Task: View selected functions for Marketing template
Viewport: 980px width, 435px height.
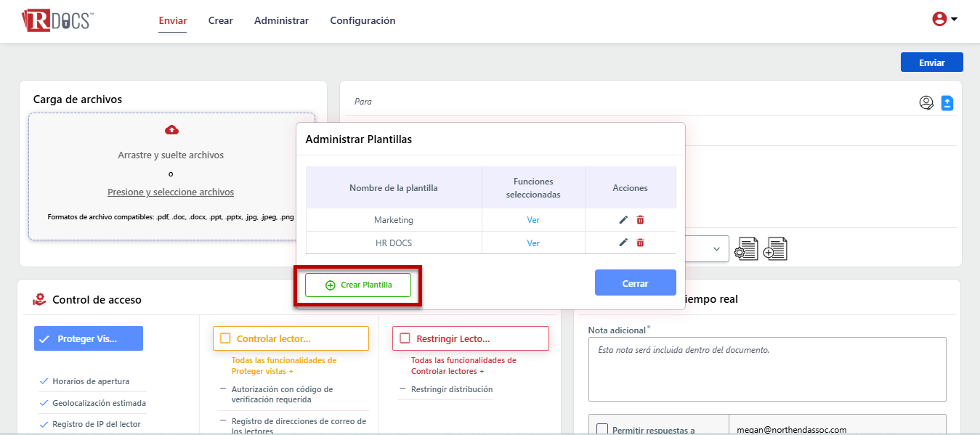Action: click(x=533, y=220)
